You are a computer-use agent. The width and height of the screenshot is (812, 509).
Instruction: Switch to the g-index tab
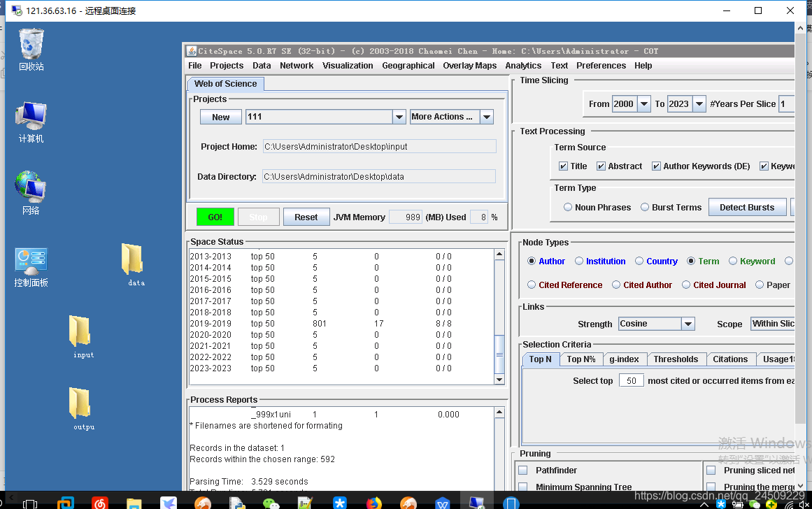624,359
